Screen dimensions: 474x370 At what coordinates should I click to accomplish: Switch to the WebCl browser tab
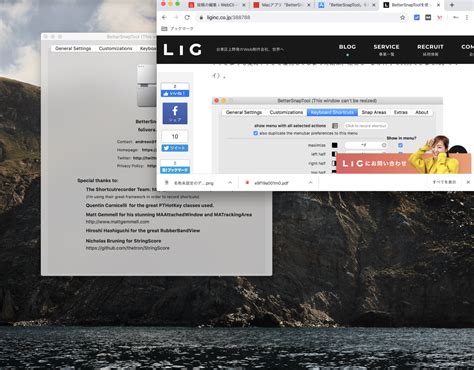coord(216,5)
